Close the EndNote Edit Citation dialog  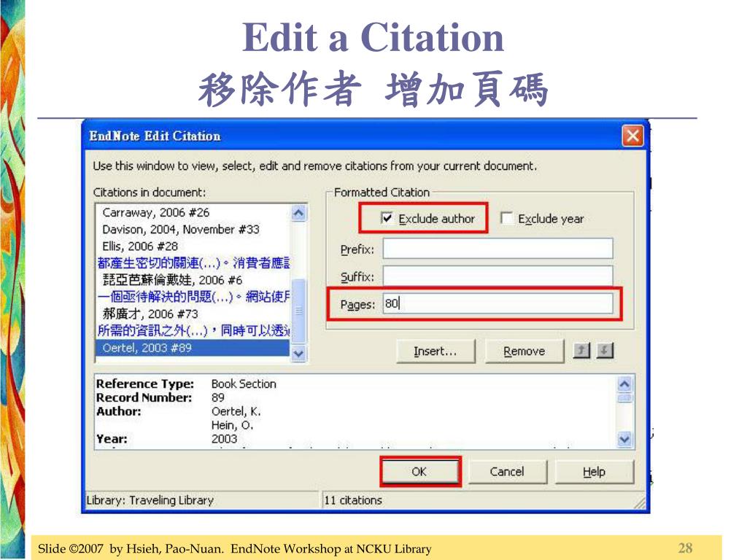[x=632, y=136]
